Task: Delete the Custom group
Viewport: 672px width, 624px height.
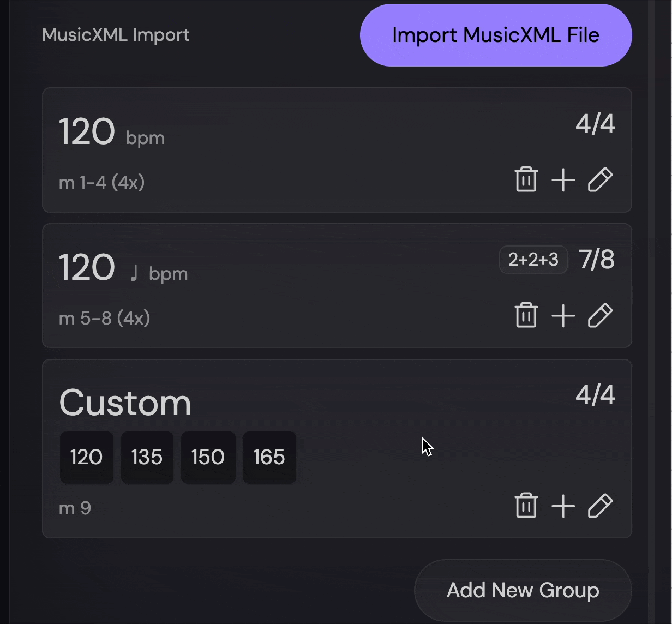Action: (x=525, y=506)
